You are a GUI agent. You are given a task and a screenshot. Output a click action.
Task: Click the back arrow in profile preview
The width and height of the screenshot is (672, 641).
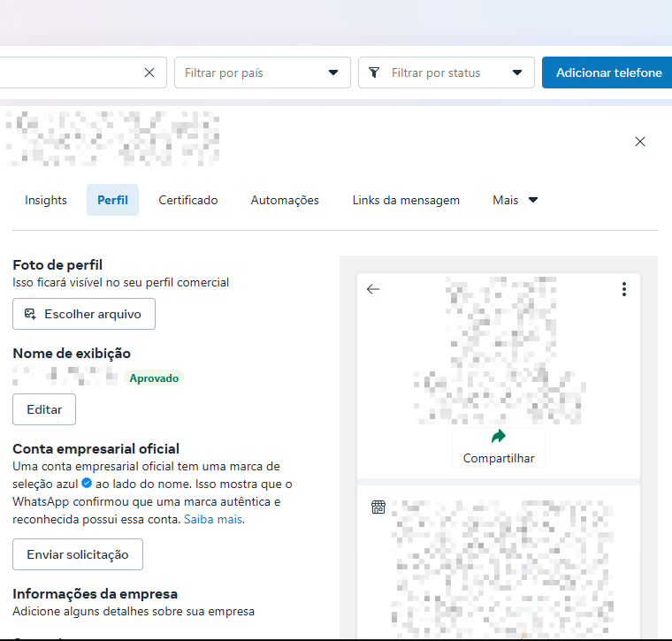(373, 289)
